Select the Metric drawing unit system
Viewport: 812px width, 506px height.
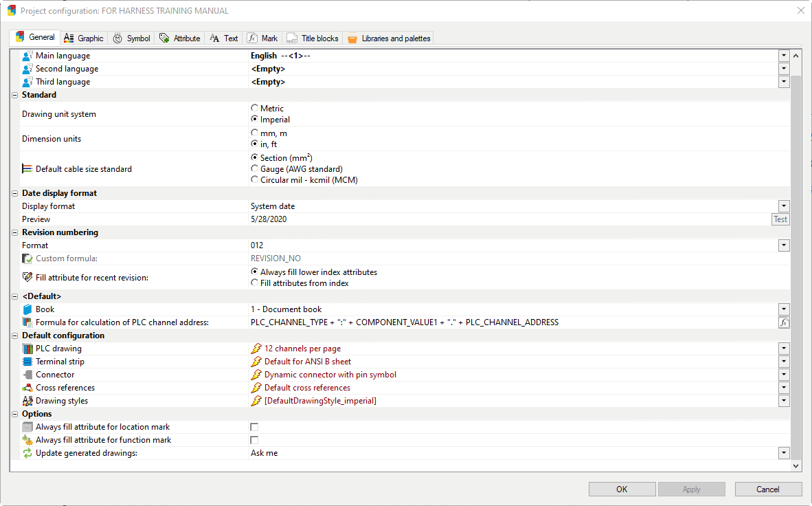pyautogui.click(x=255, y=109)
